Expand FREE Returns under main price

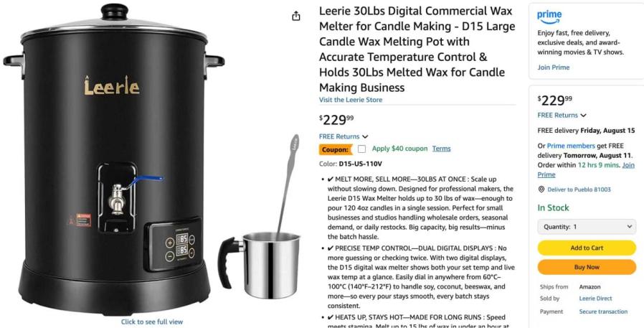(344, 136)
